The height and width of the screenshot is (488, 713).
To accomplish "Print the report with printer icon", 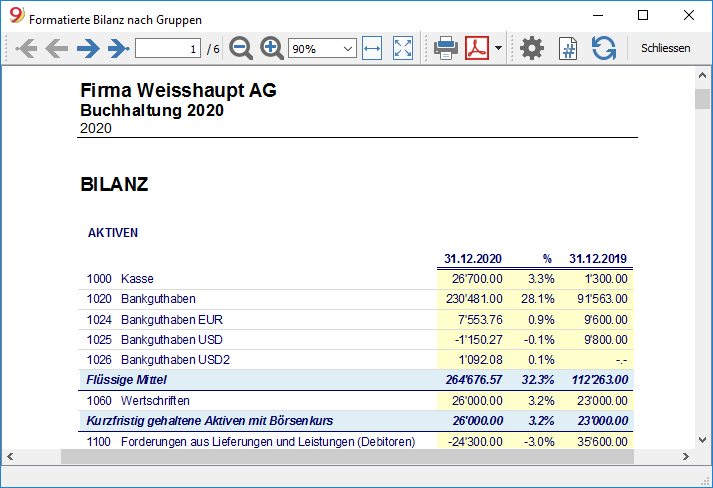I will [446, 48].
